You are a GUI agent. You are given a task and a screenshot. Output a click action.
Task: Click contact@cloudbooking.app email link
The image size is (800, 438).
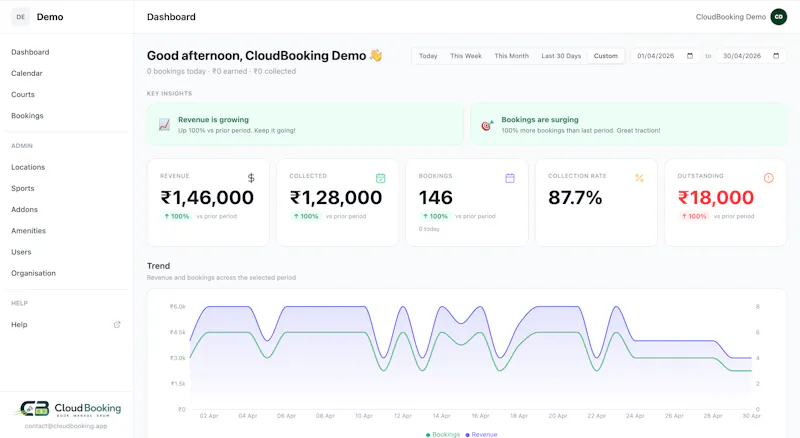66,426
